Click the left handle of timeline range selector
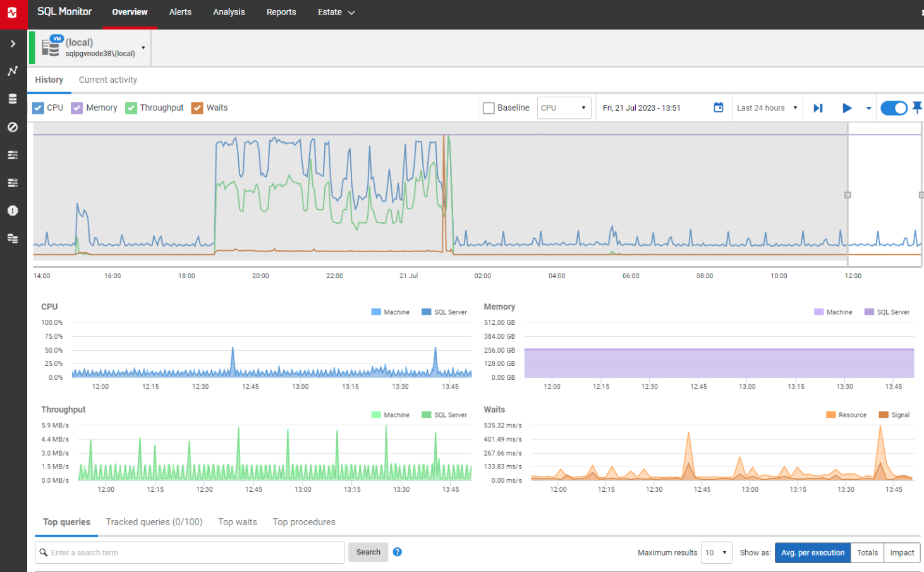The image size is (924, 572). coord(848,195)
